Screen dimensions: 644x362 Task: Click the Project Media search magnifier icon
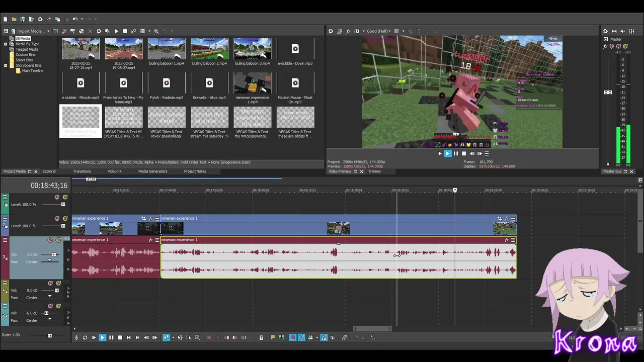(x=156, y=31)
